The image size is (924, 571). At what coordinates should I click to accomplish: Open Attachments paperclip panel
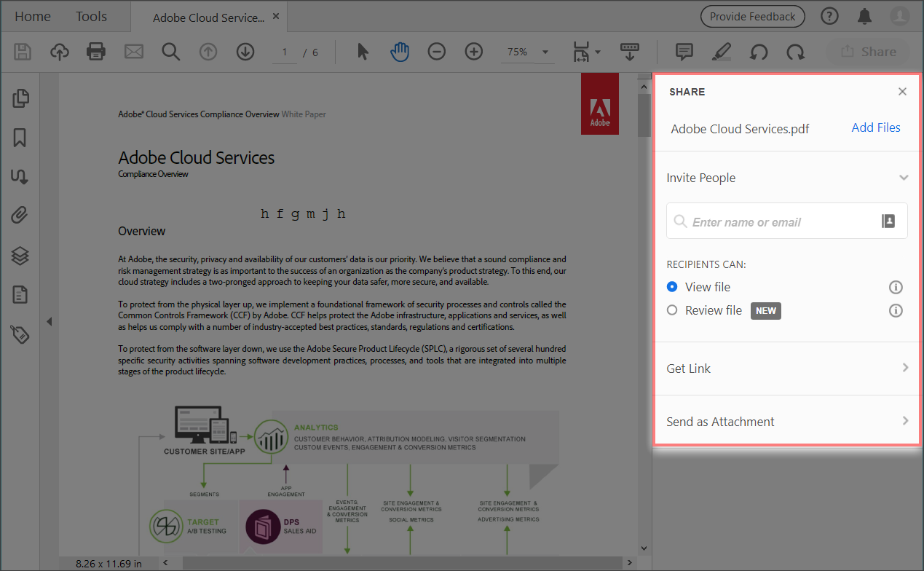[20, 216]
